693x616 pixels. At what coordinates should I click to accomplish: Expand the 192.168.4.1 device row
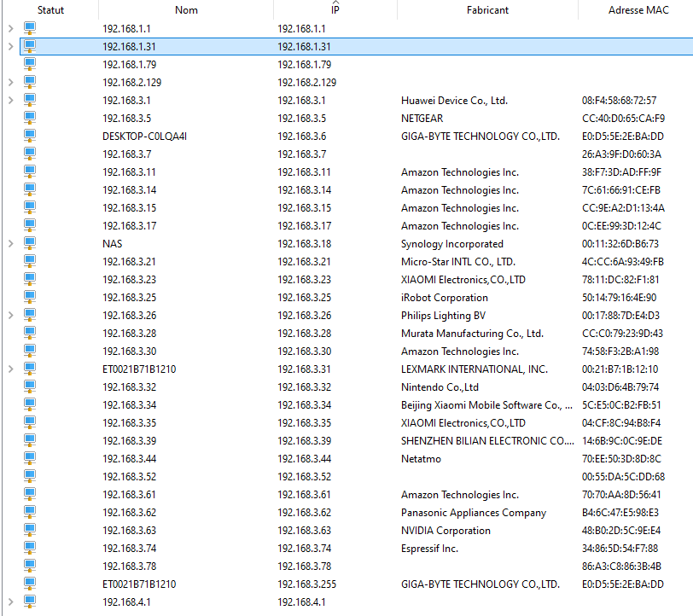(10, 601)
